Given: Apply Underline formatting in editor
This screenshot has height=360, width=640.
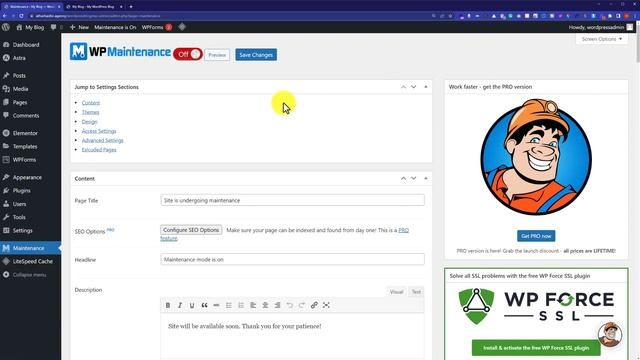Looking at the screenshot, I should click(192, 305).
